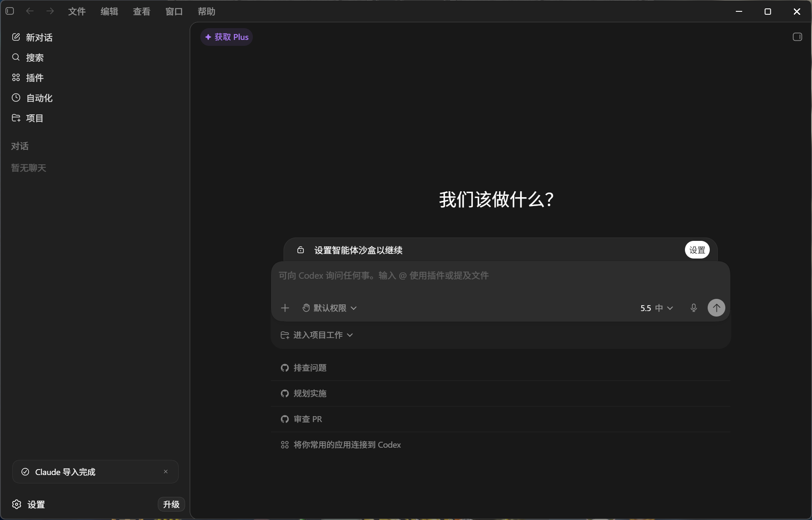Go forward with the right arrow
The height and width of the screenshot is (520, 812).
(50, 11)
